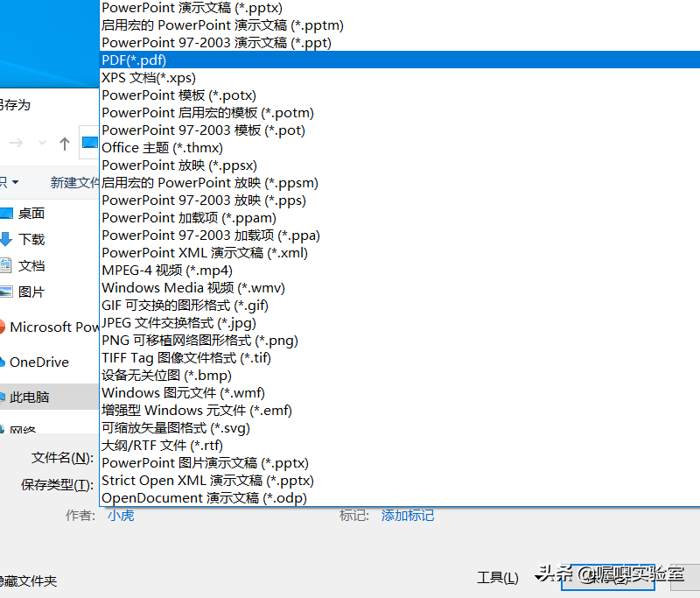The height and width of the screenshot is (598, 700).
Task: Select 可缩放矢量图格式 (*.svg)
Action: click(400, 428)
